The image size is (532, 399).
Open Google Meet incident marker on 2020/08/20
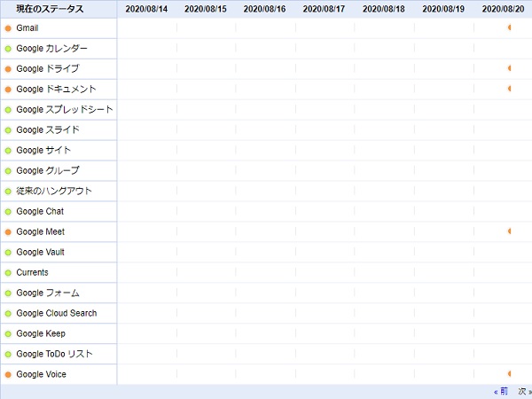[x=509, y=231]
